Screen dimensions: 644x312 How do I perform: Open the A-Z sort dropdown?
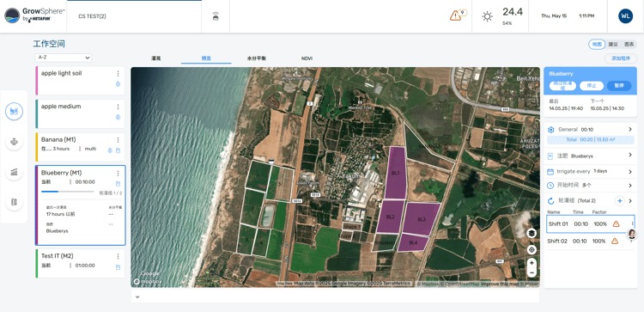64,58
